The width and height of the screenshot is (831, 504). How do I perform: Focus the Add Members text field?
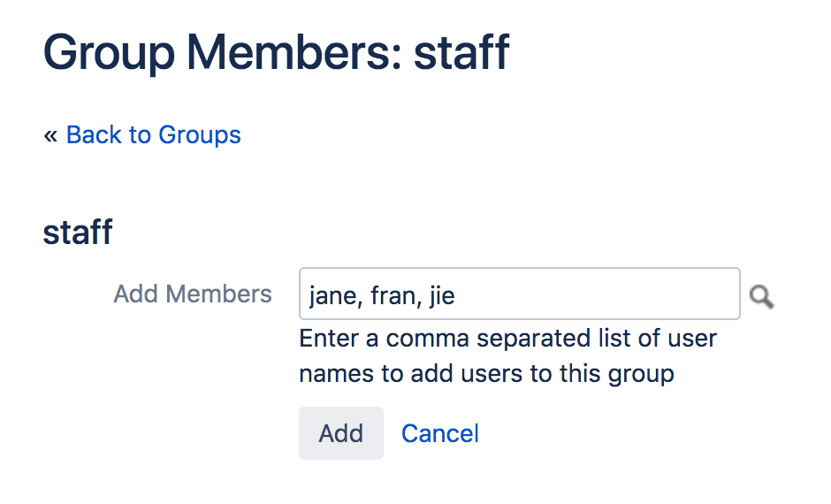(519, 294)
